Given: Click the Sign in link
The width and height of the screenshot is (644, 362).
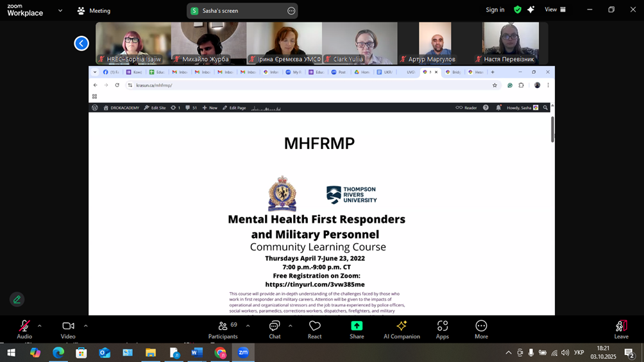Looking at the screenshot, I should [x=495, y=10].
